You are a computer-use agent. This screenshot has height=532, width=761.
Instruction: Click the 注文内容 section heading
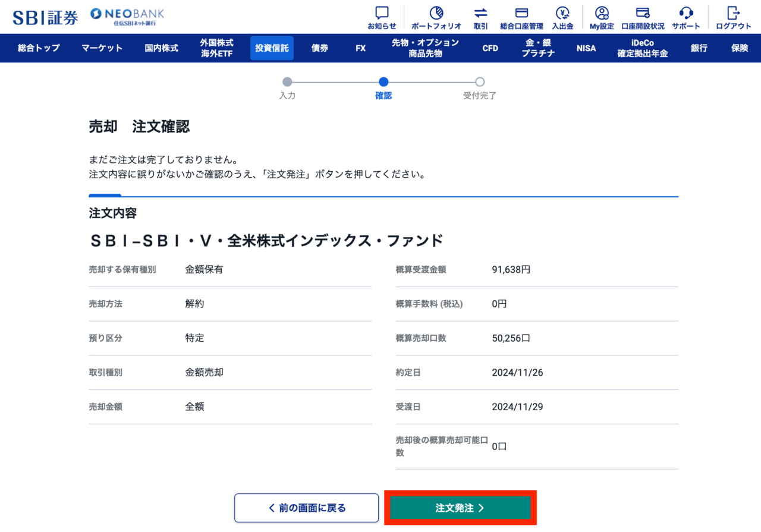(x=112, y=213)
